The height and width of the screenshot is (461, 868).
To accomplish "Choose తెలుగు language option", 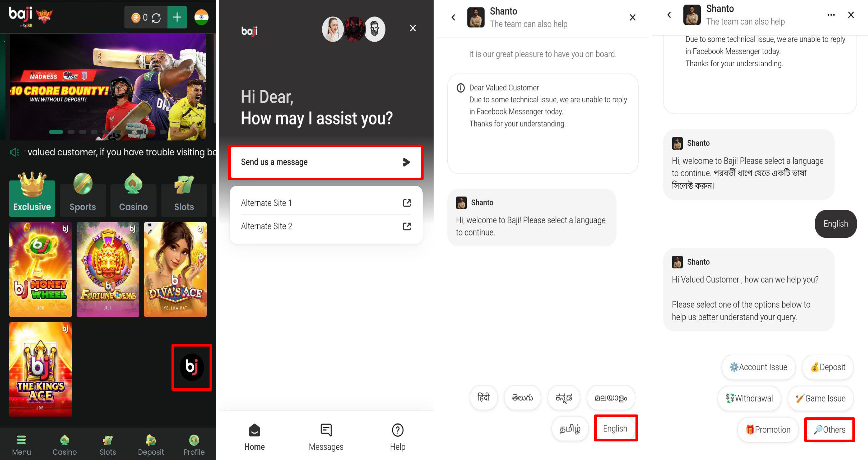I will click(522, 398).
